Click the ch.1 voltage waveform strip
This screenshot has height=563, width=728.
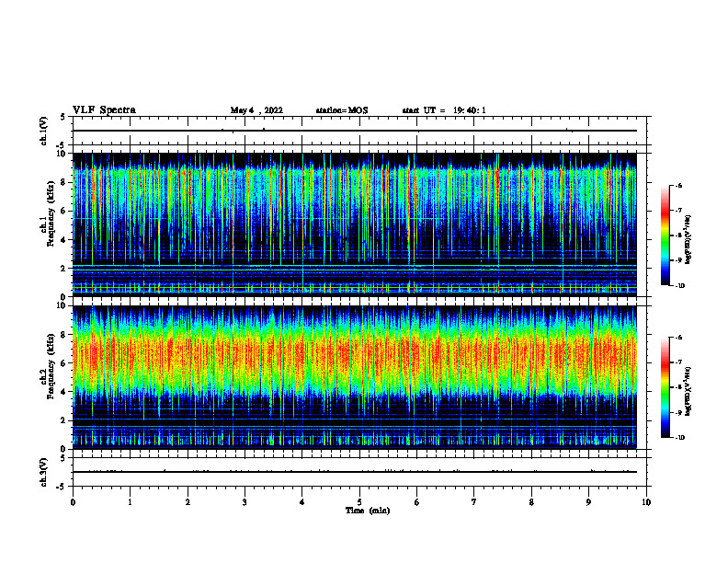click(359, 131)
